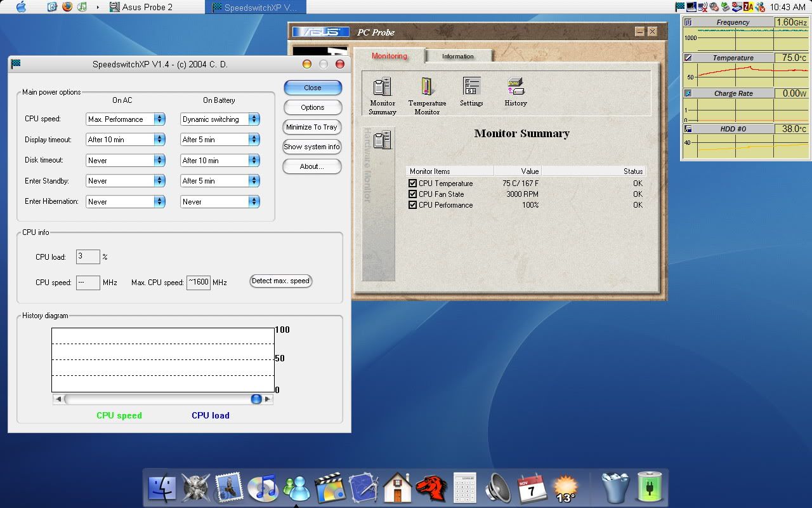Viewport: 812px width, 508px height.
Task: Click the 10:43 AM clock
Action: click(788, 7)
